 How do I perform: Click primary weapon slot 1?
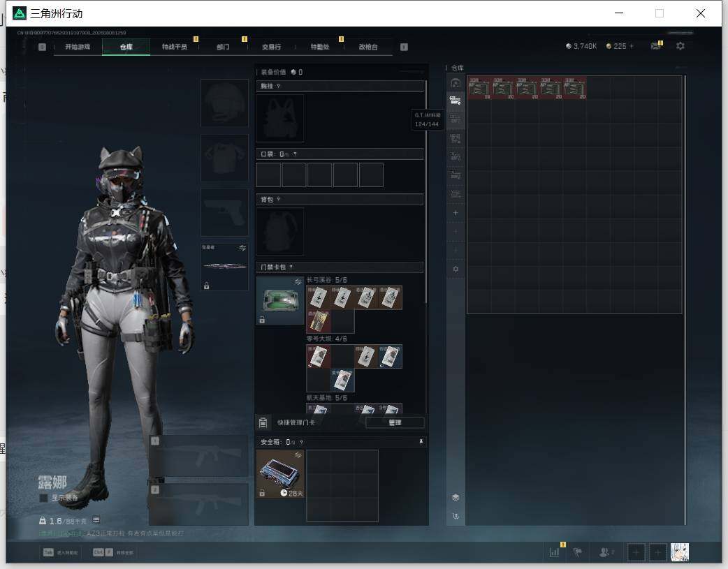(198, 456)
